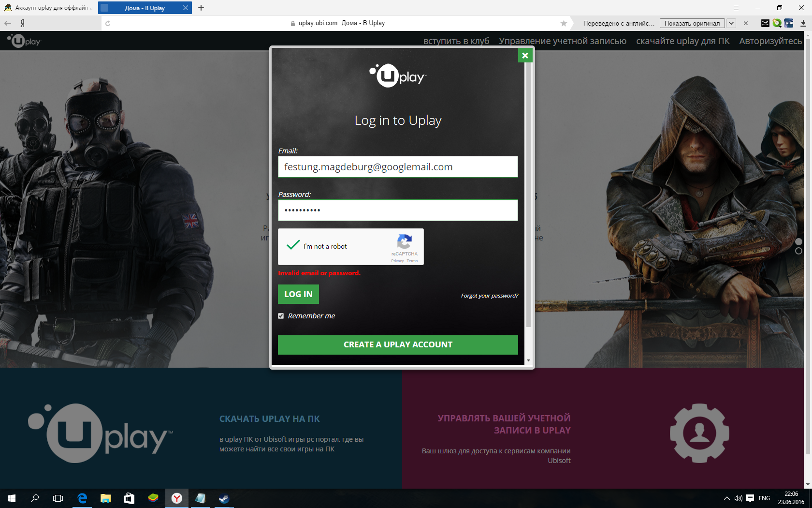Click the address bar showing uplay.ubi.com
This screenshot has height=508, width=812.
click(x=337, y=23)
